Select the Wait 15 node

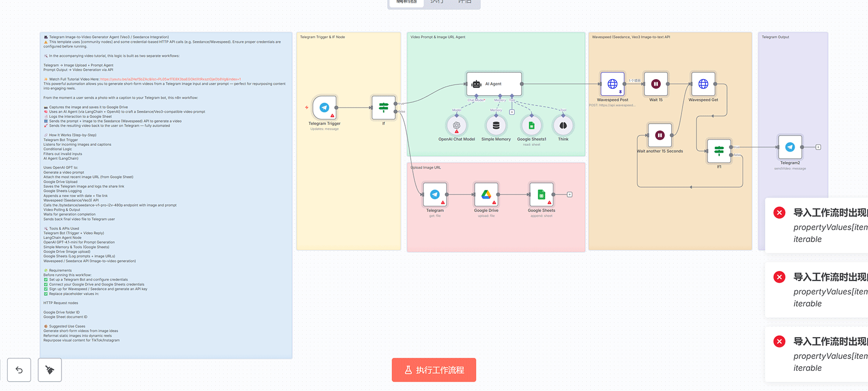656,84
